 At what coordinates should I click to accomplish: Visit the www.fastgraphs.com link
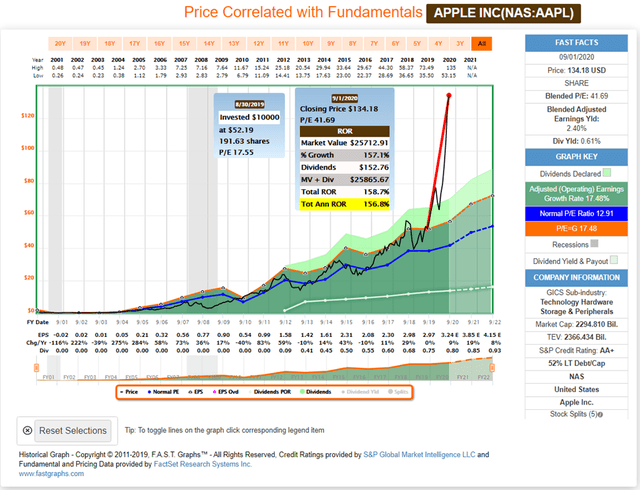[45, 474]
